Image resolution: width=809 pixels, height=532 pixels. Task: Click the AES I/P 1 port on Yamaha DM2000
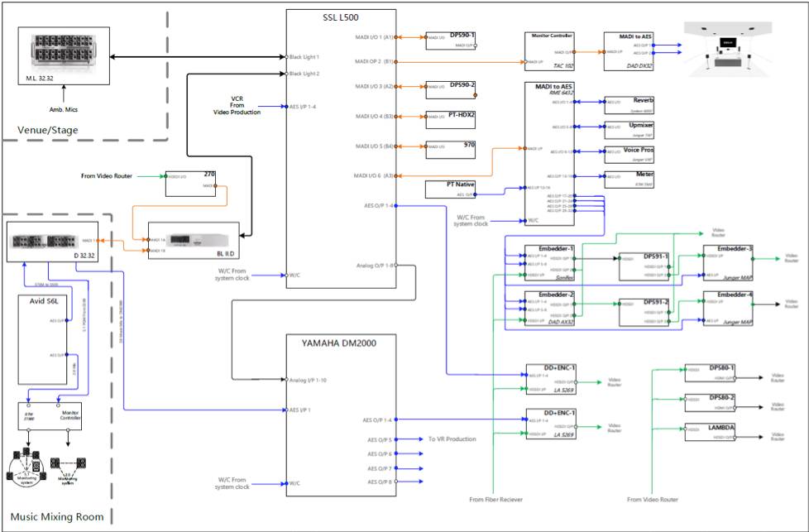[x=300, y=410]
